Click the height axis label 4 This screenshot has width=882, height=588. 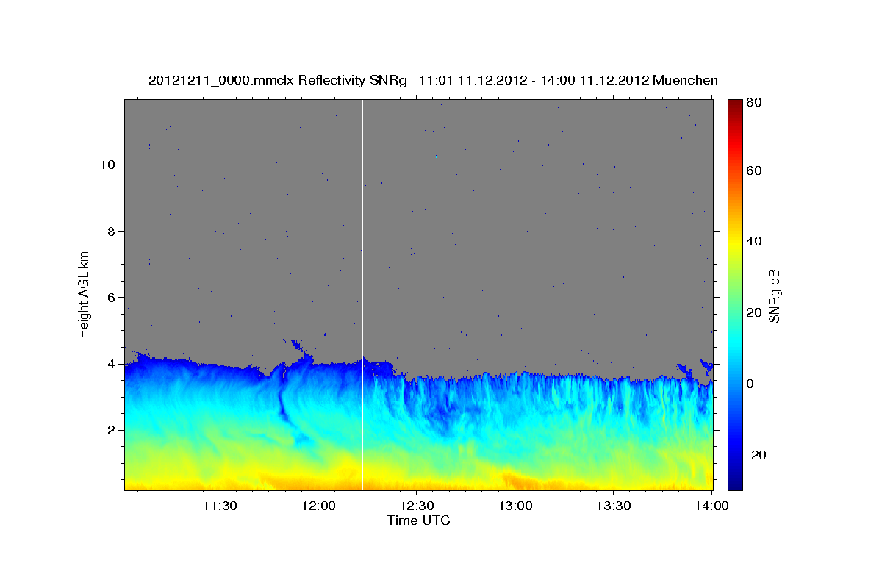[x=110, y=364]
